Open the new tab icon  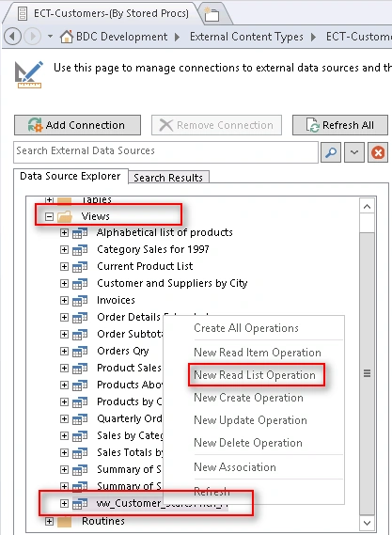tap(212, 14)
